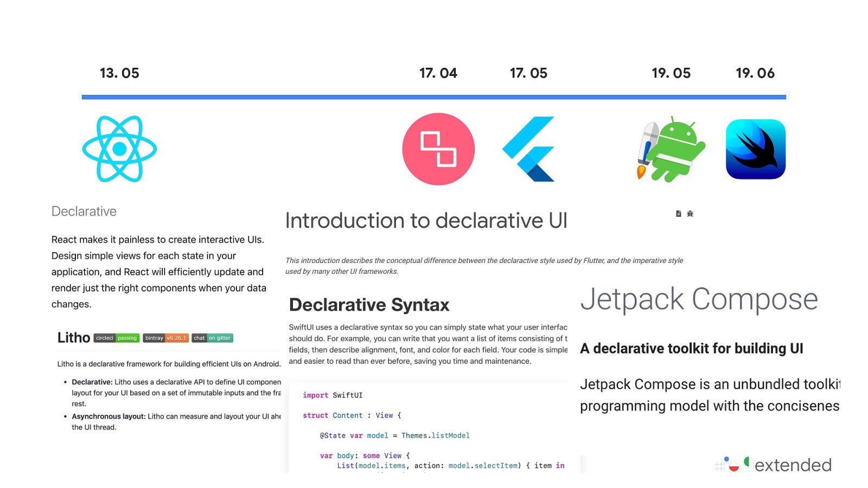Click the "extended" logo text
This screenshot has height=488, width=868.
coord(793,465)
